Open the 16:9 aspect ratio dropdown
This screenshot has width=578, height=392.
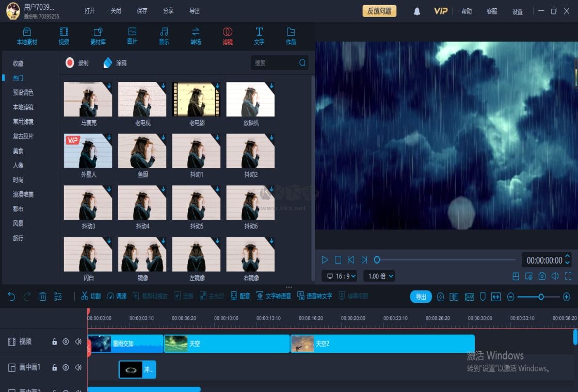point(339,276)
